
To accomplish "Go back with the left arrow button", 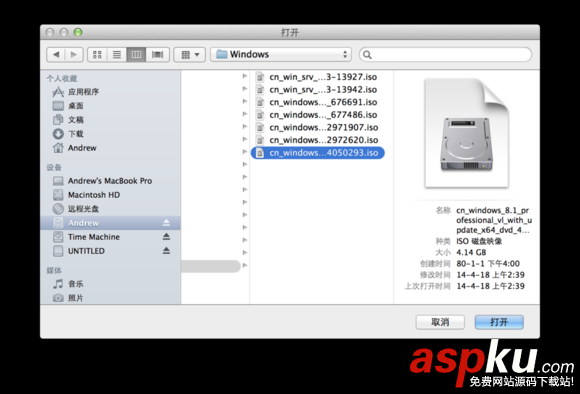I will [56, 55].
